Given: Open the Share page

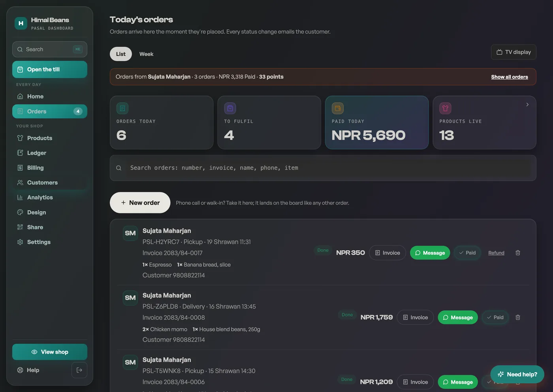Looking at the screenshot, I should click(50, 227).
